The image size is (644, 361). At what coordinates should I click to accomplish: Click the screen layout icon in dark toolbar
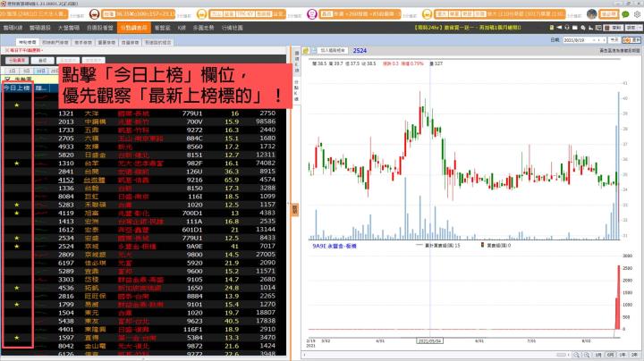pos(598,28)
